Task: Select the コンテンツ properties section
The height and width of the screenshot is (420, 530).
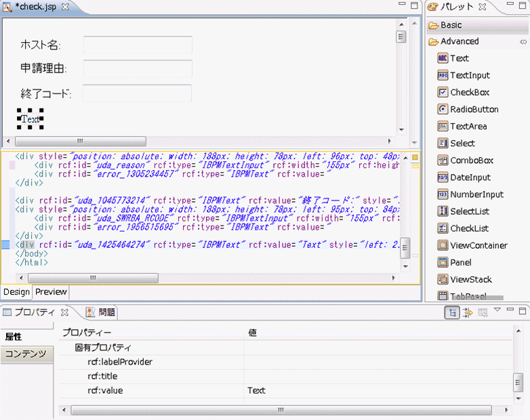Action: click(26, 354)
